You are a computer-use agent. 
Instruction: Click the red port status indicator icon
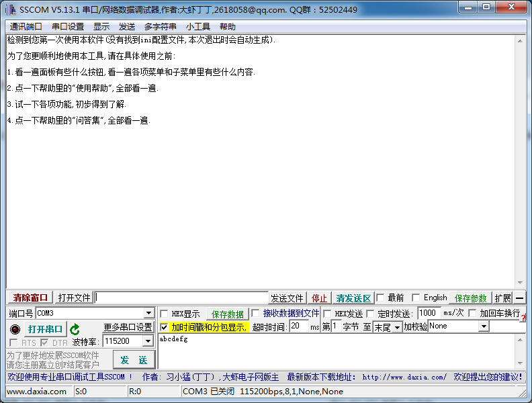point(15,329)
